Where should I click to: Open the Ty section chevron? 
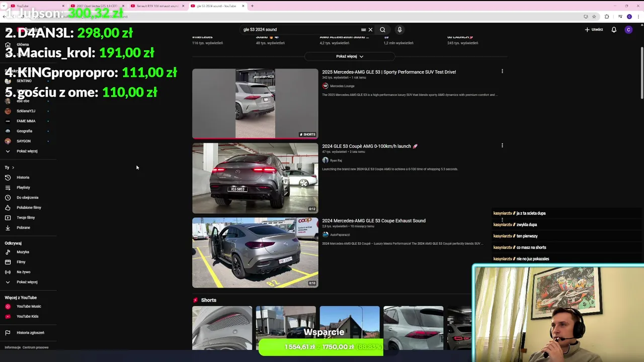tap(13, 167)
